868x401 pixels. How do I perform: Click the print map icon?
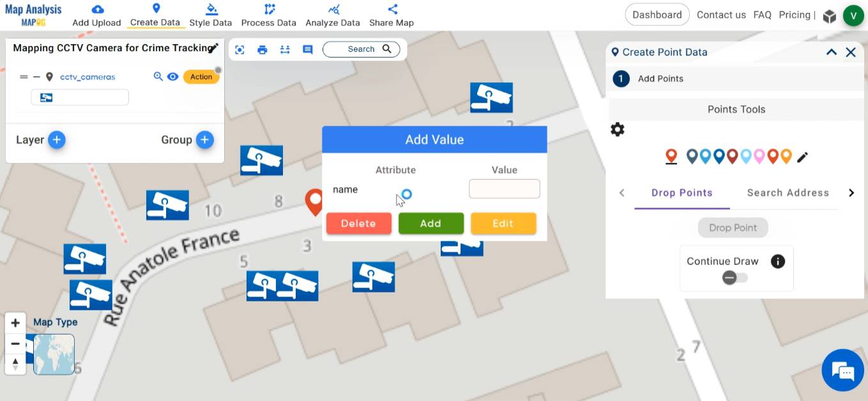click(262, 49)
